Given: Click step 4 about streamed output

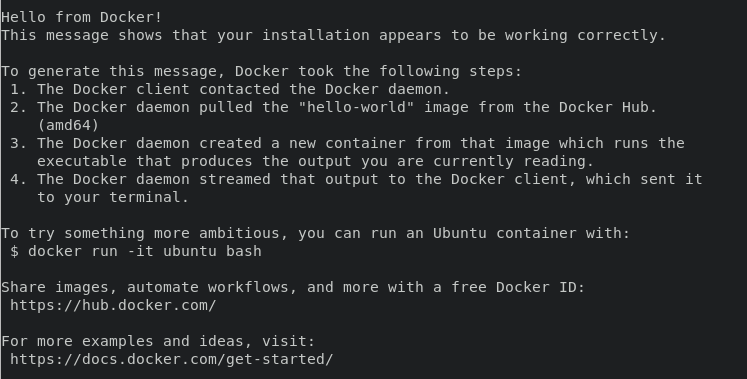Looking at the screenshot, I should (x=356, y=179).
